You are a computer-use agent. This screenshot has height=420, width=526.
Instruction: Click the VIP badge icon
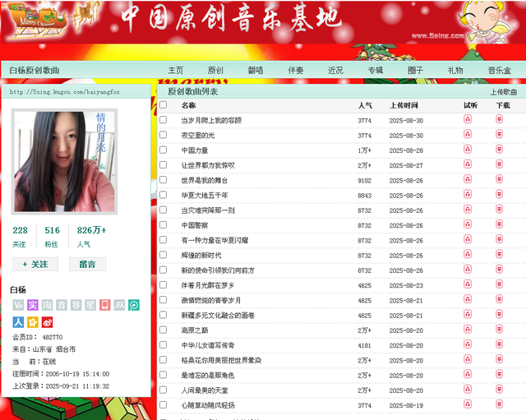[18, 305]
